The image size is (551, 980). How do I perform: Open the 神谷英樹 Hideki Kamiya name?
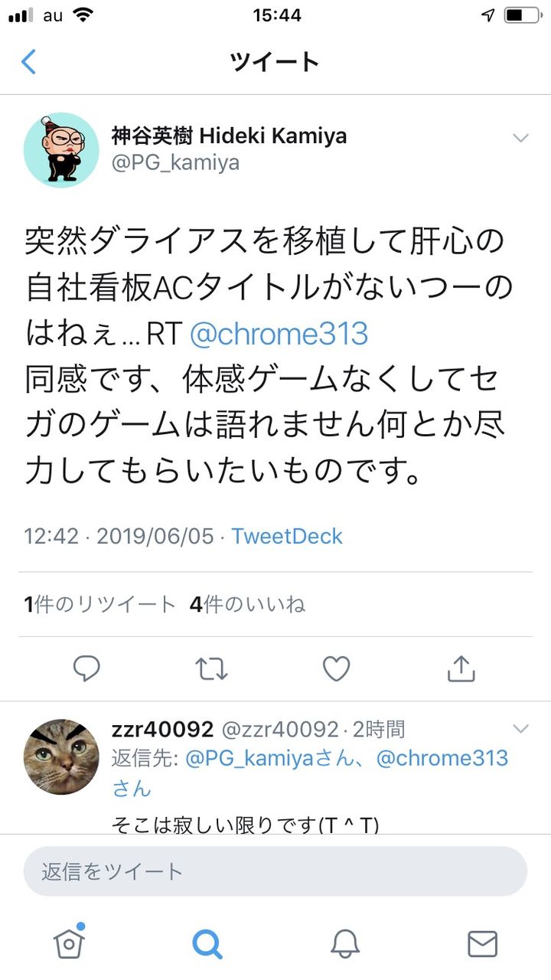[229, 136]
